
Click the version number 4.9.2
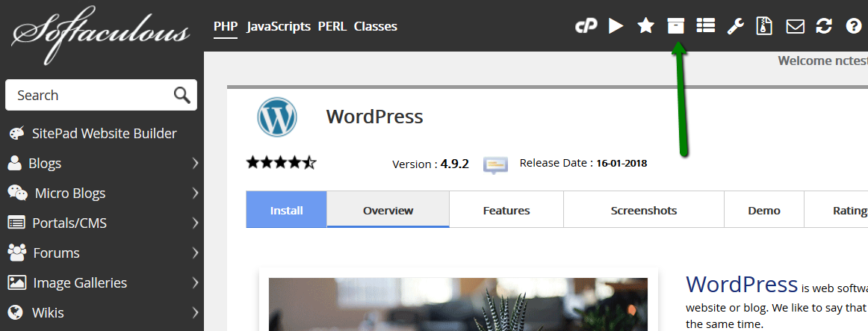(454, 164)
